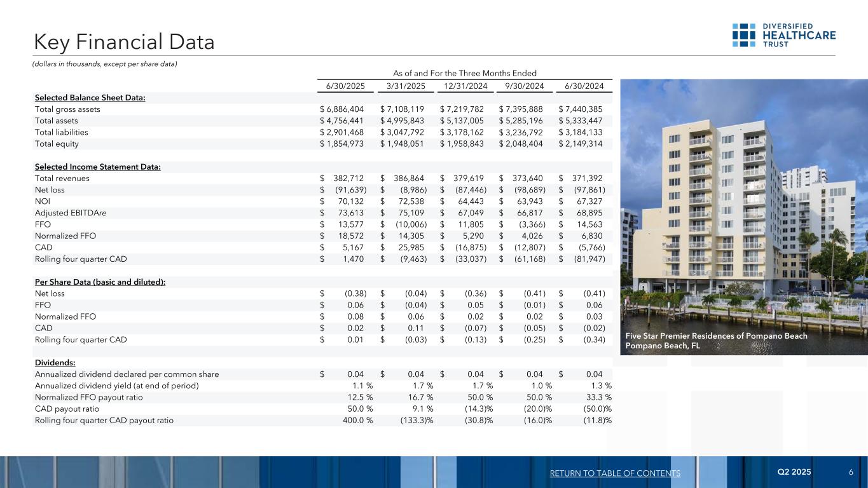Click FFO label under Income Statement Data
This screenshot has height=488, width=868.
point(43,224)
